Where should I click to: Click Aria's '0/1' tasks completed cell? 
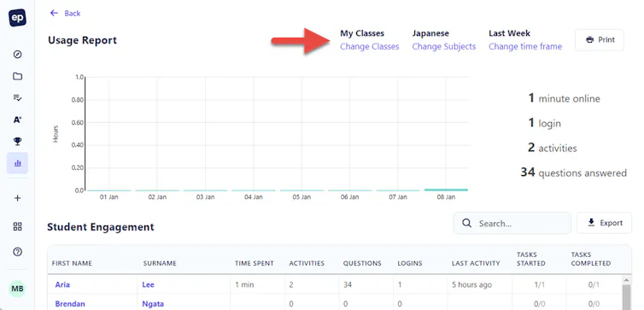point(594,284)
